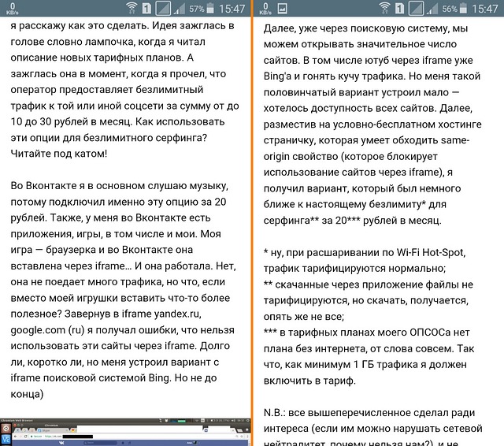Image resolution: width=504 pixels, height=446 pixels.
Task: Tap the 0 KB/s speed indicator on the right phone
Action: tap(264, 9)
